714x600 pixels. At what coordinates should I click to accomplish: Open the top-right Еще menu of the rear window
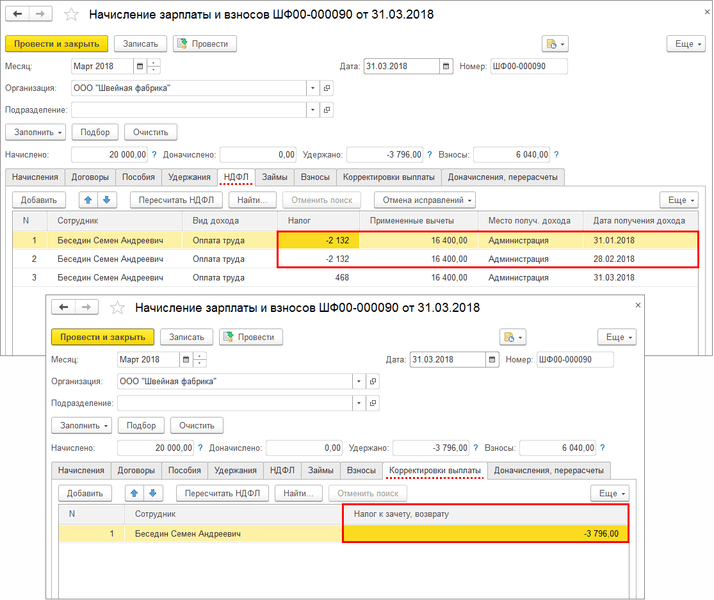pos(686,44)
